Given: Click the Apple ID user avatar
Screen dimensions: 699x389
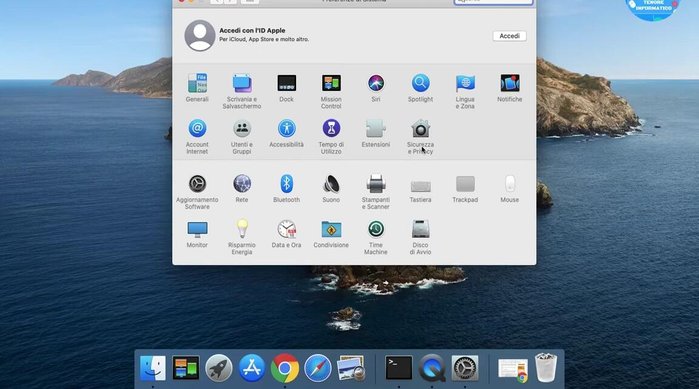Looking at the screenshot, I should pyautogui.click(x=200, y=35).
